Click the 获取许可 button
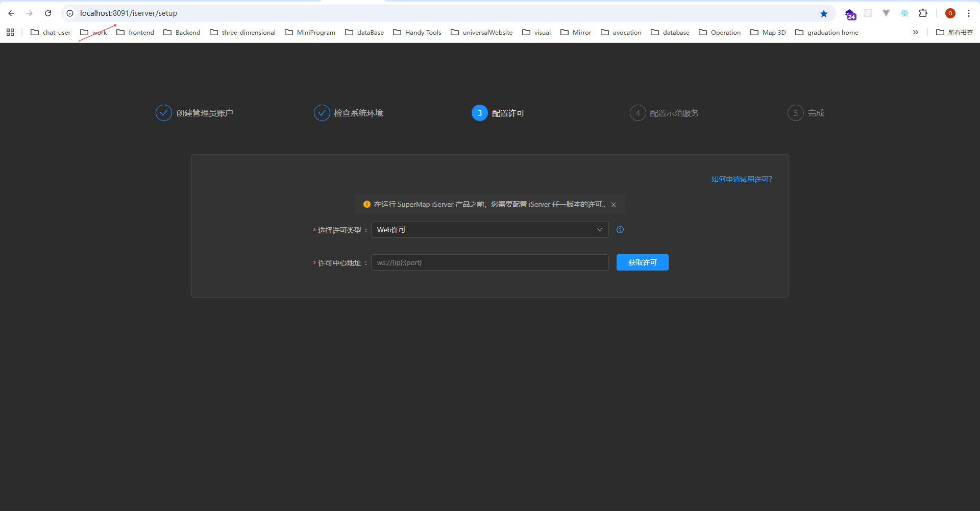Image resolution: width=980 pixels, height=511 pixels. (x=643, y=262)
